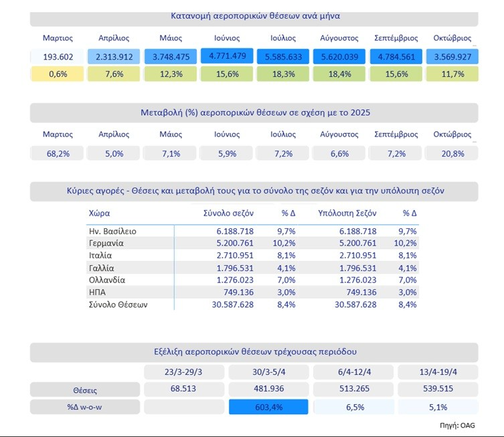Image resolution: width=504 pixels, height=437 pixels.
Task: Select the March 68,2% change cell
Action: pyautogui.click(x=58, y=154)
